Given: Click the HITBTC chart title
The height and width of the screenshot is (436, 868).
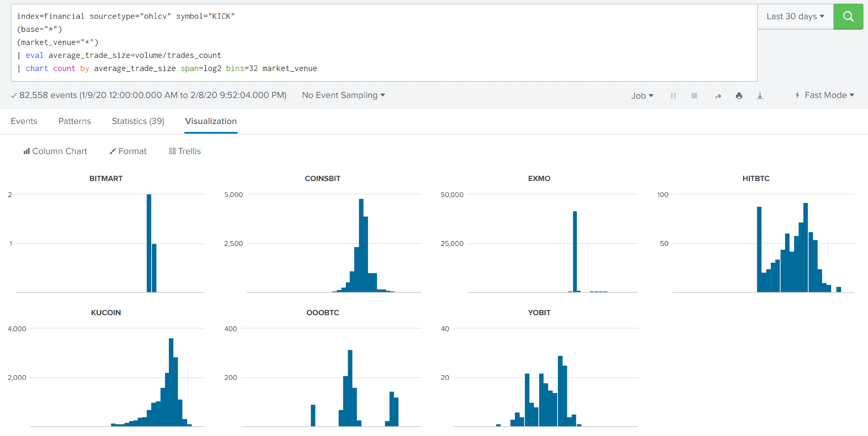Looking at the screenshot, I should (756, 178).
